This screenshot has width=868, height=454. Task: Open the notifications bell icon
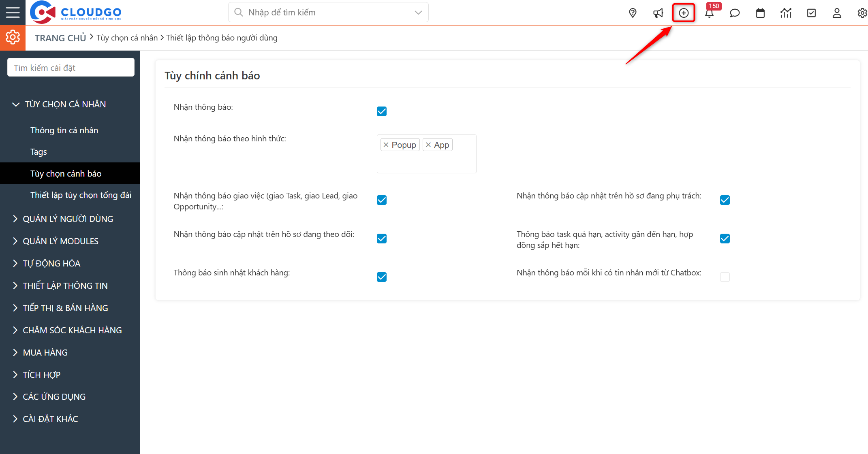coord(709,13)
